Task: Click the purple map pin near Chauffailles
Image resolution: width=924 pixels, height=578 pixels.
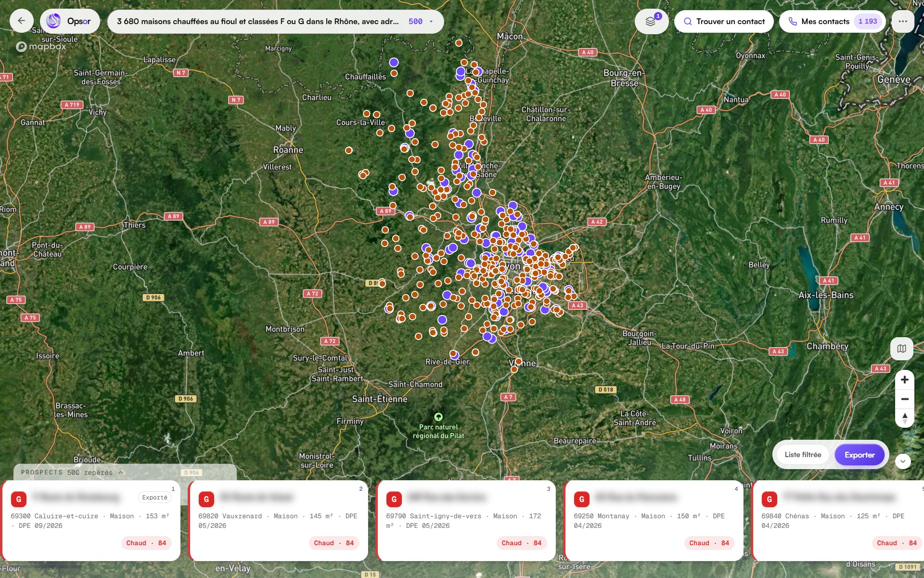Action: (394, 62)
